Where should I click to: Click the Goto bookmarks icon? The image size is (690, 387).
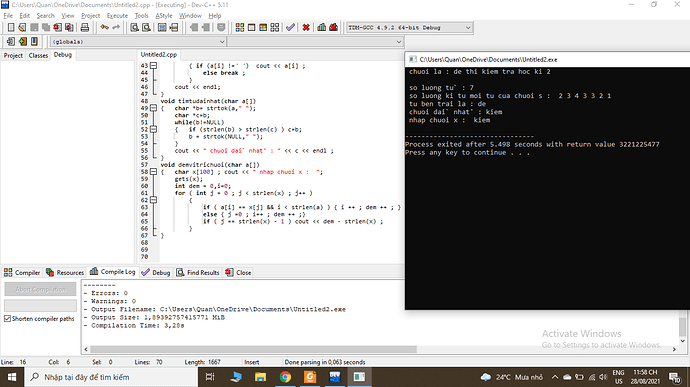coord(34,41)
